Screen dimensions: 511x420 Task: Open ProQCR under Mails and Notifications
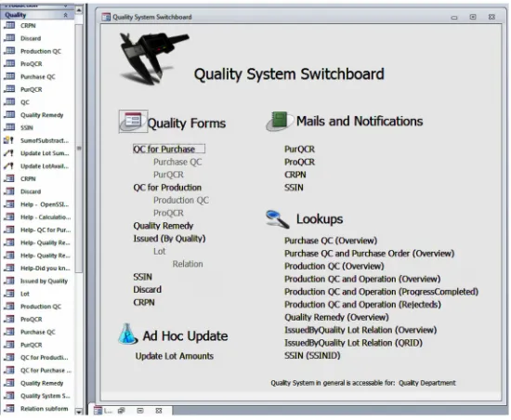click(x=299, y=162)
